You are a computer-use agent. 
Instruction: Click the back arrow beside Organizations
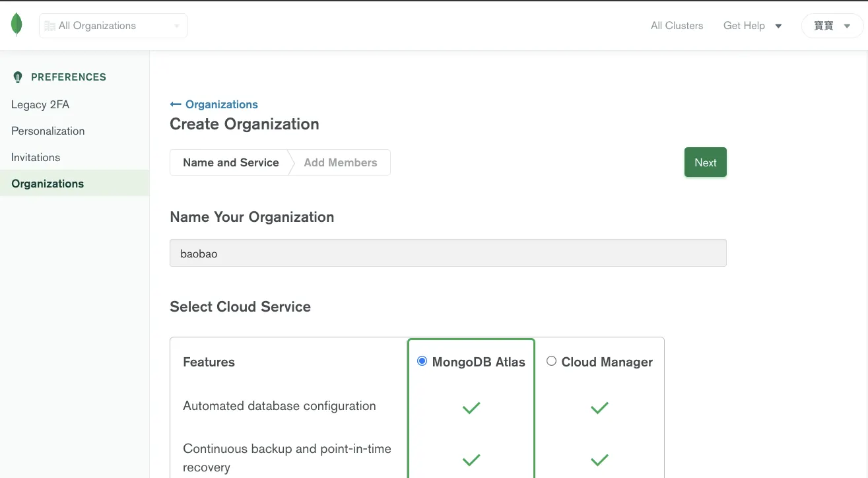[x=176, y=104]
